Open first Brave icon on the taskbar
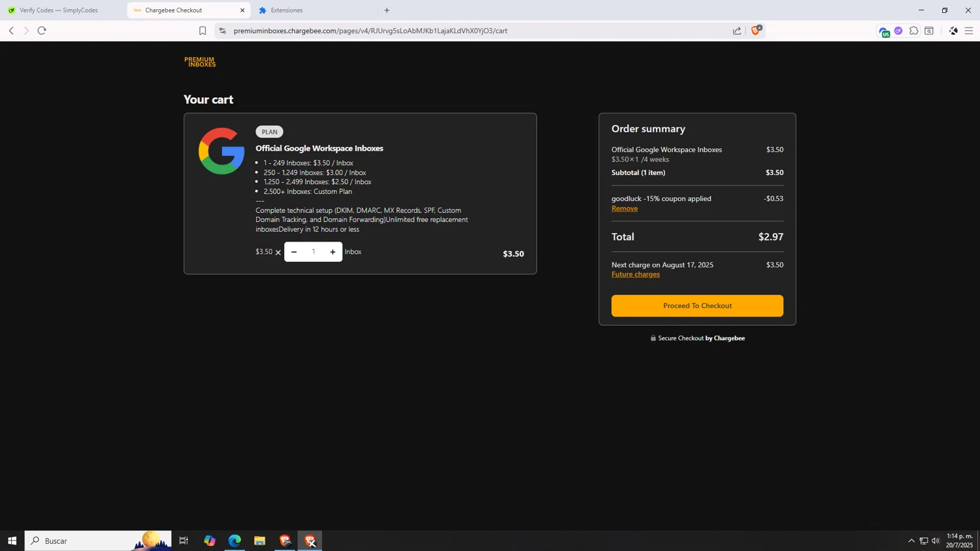This screenshot has height=551, width=980. tap(285, 541)
